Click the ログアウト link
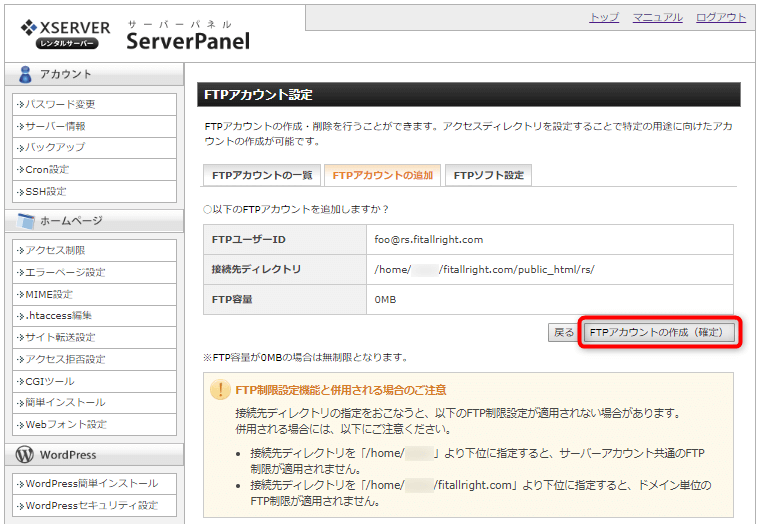The width and height of the screenshot is (760, 524). [x=720, y=18]
